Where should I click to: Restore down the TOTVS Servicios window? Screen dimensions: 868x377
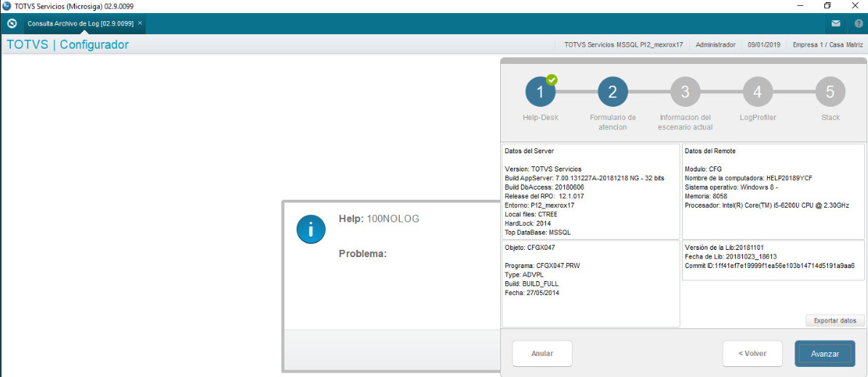click(x=827, y=6)
